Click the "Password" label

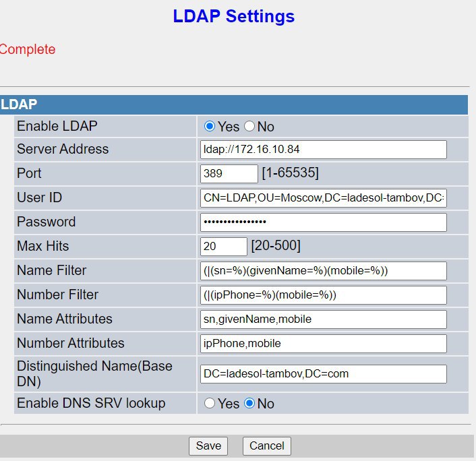click(x=46, y=222)
